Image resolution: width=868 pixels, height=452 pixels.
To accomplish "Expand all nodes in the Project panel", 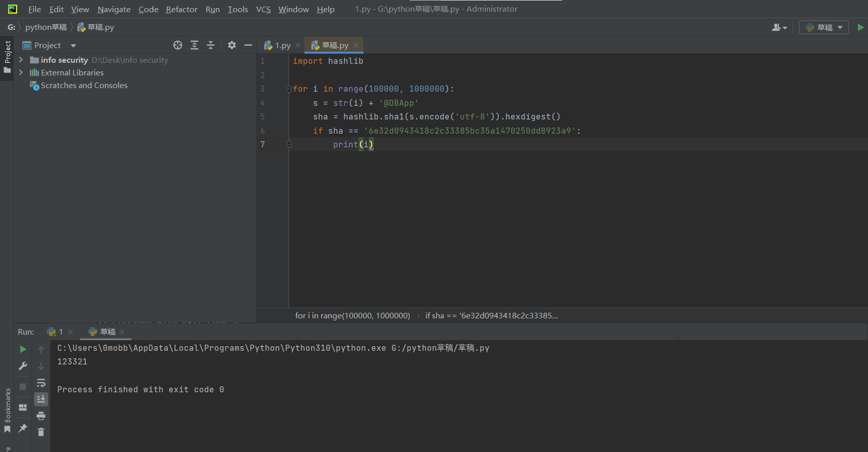I will click(x=194, y=45).
